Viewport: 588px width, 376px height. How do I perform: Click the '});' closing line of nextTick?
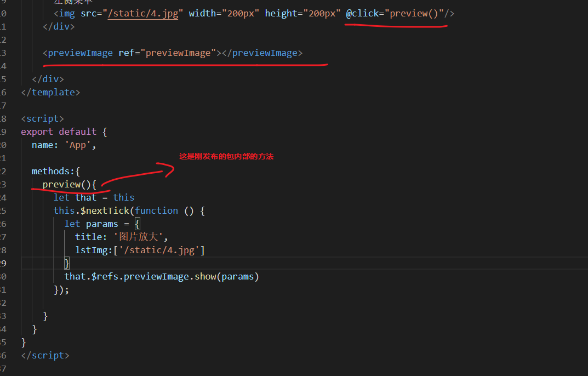[61, 290]
